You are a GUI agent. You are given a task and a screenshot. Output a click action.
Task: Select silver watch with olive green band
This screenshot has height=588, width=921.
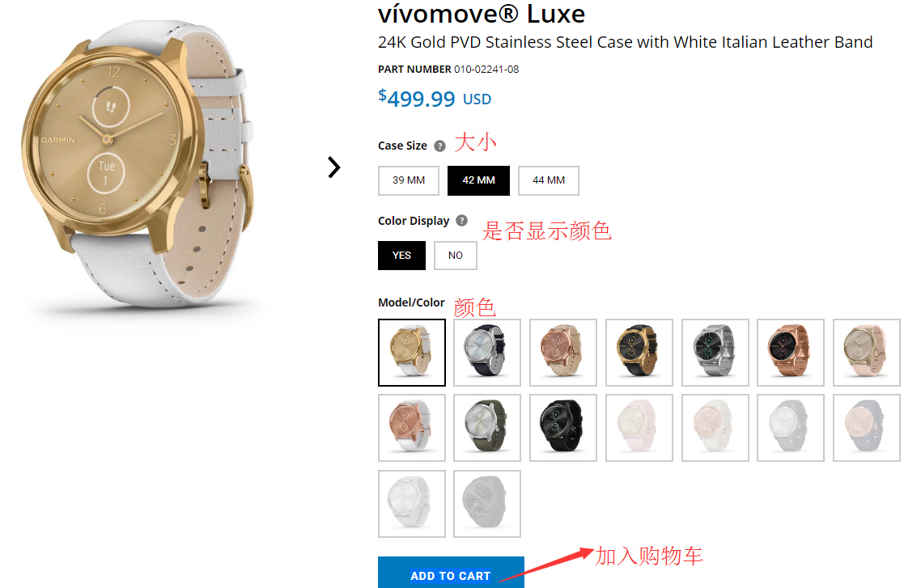(x=487, y=428)
